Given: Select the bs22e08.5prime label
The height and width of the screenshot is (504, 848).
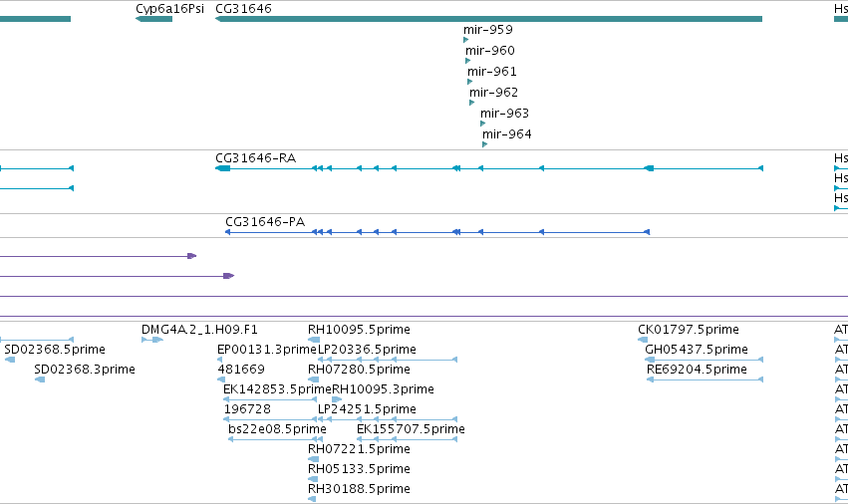Looking at the screenshot, I should tap(277, 429).
